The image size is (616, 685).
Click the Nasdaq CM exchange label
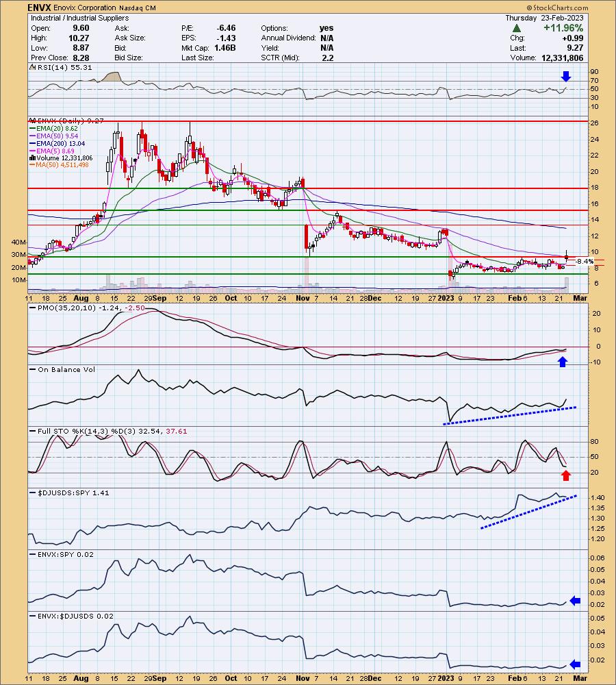137,8
